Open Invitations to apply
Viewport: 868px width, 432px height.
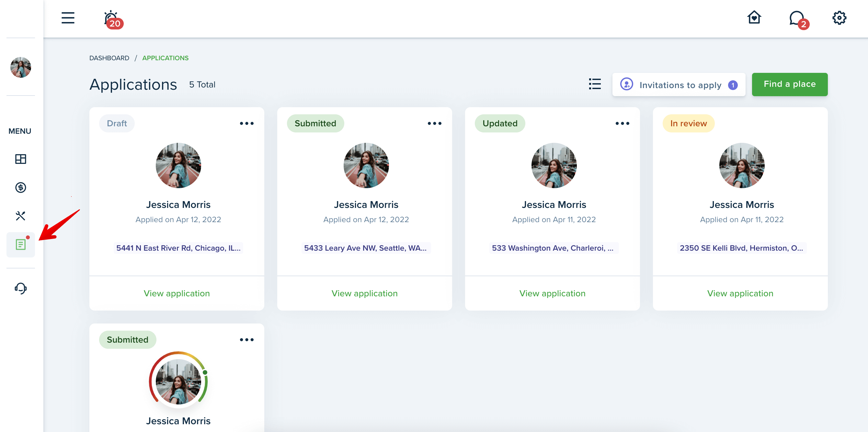point(679,85)
